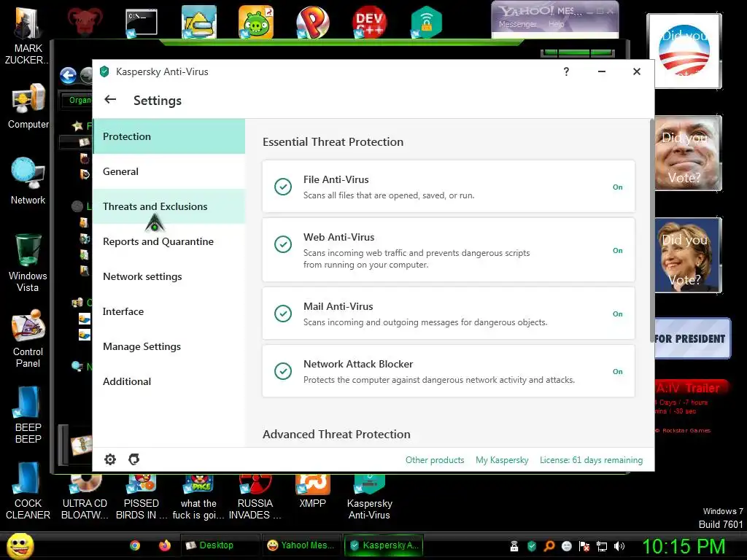Open the Peggle P ball shortcut
Screen dimensions: 747x560
312,22
